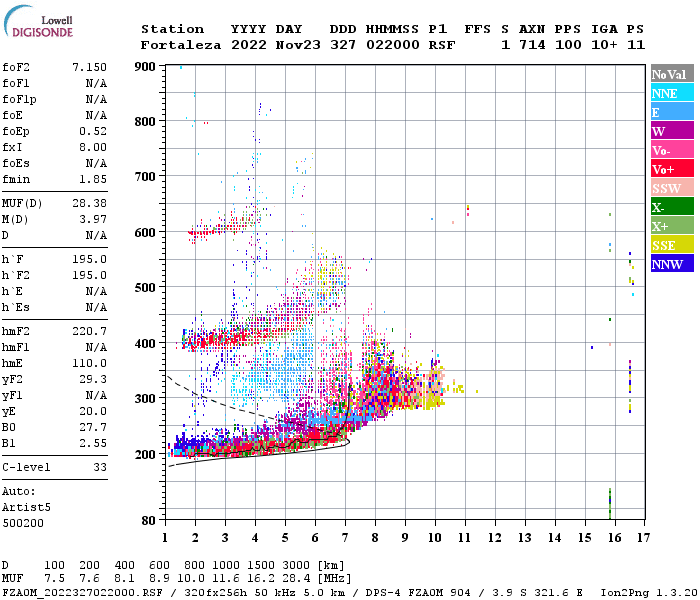This screenshot has height=600, width=700.
Task: Click the RSF program label
Action: pos(442,45)
